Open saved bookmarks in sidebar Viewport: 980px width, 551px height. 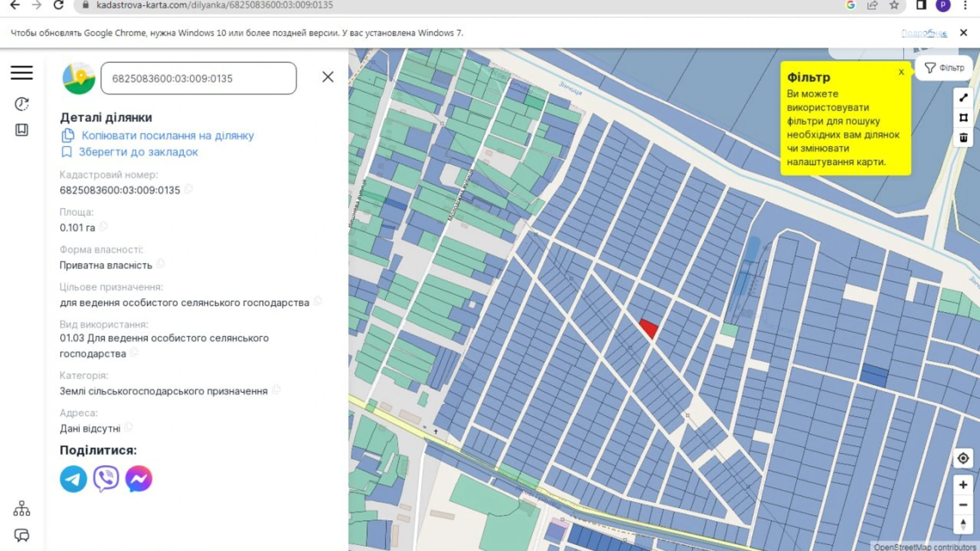(x=22, y=130)
